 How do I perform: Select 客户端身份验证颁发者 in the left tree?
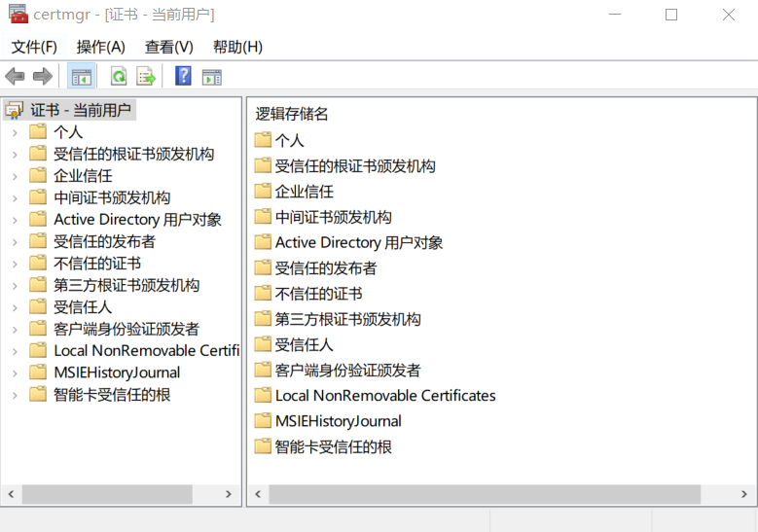click(126, 329)
